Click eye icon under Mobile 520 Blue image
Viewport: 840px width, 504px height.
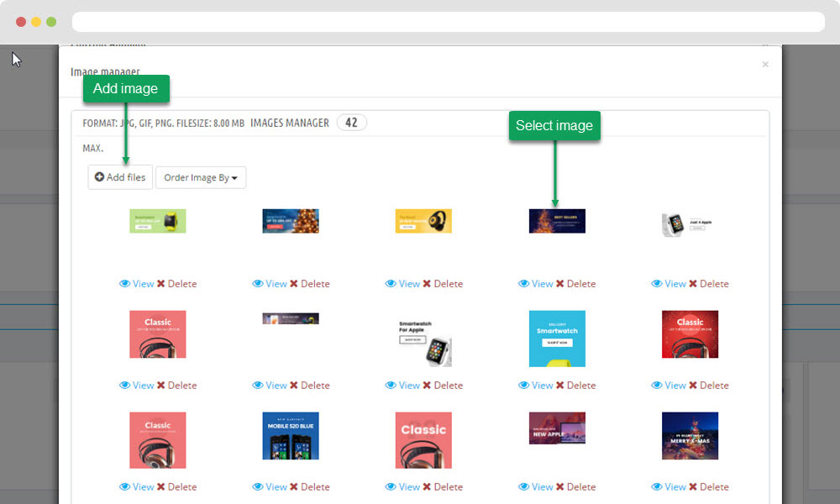[x=258, y=487]
